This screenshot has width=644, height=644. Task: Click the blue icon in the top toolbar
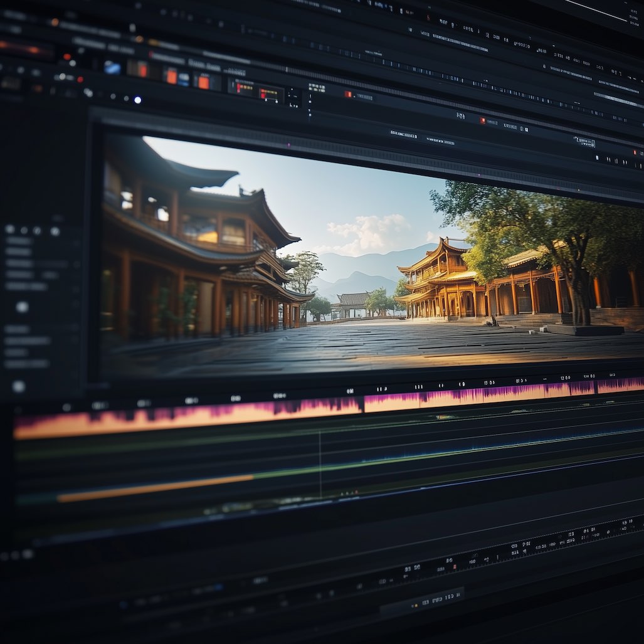(112, 67)
